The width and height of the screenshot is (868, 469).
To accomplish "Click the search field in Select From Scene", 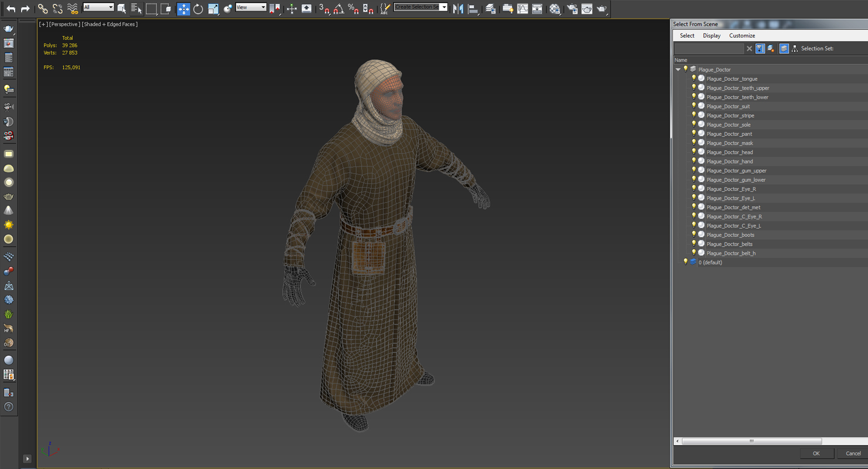I will [x=709, y=49].
